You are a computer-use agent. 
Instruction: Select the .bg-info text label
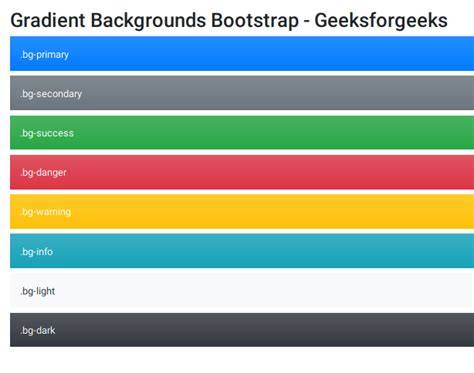(x=37, y=252)
